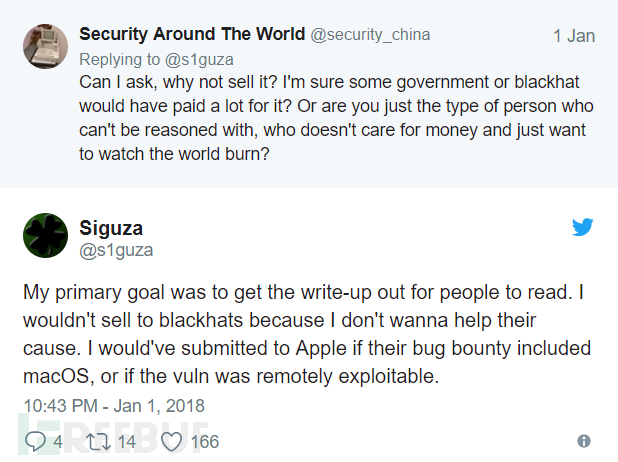This screenshot has width=618, height=462.
Task: Open the tweet info circle icon
Action: tap(584, 441)
